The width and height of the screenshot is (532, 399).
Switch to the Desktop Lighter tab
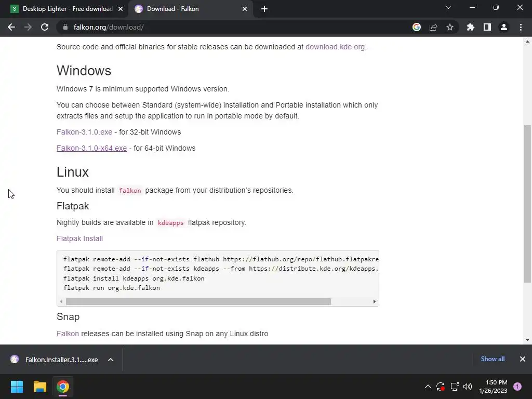[x=64, y=9]
